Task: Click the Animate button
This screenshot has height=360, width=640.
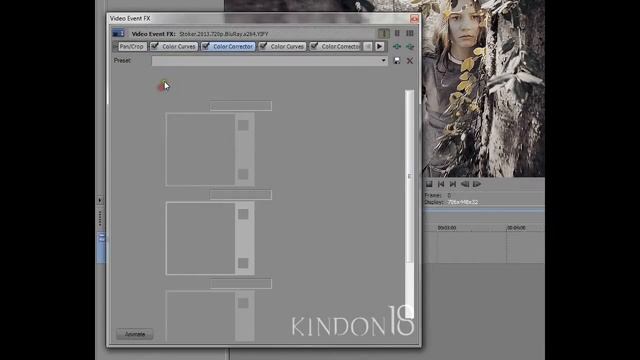Action: pos(135,334)
